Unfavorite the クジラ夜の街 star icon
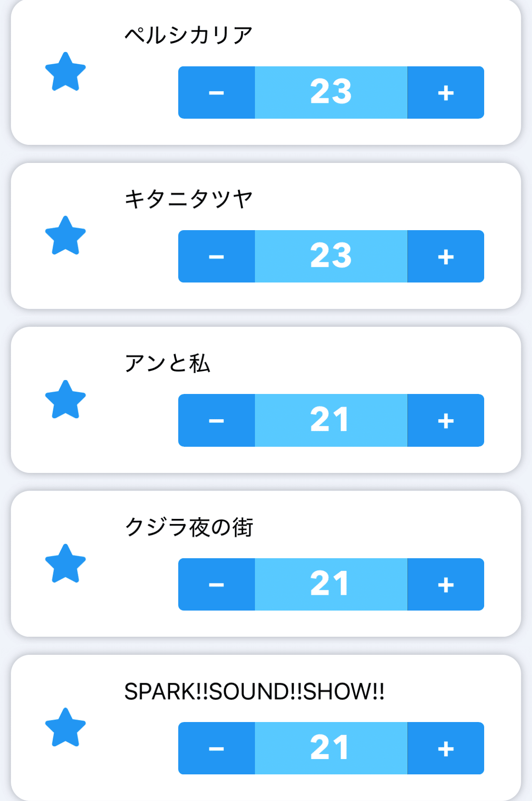This screenshot has width=532, height=801. point(65,564)
